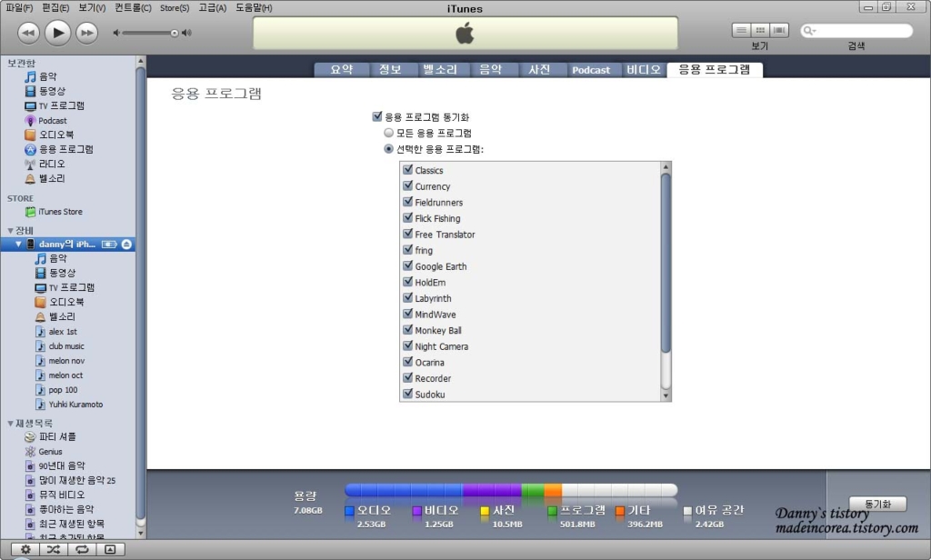
Task: Go to the iTunes Store
Action: click(x=60, y=212)
